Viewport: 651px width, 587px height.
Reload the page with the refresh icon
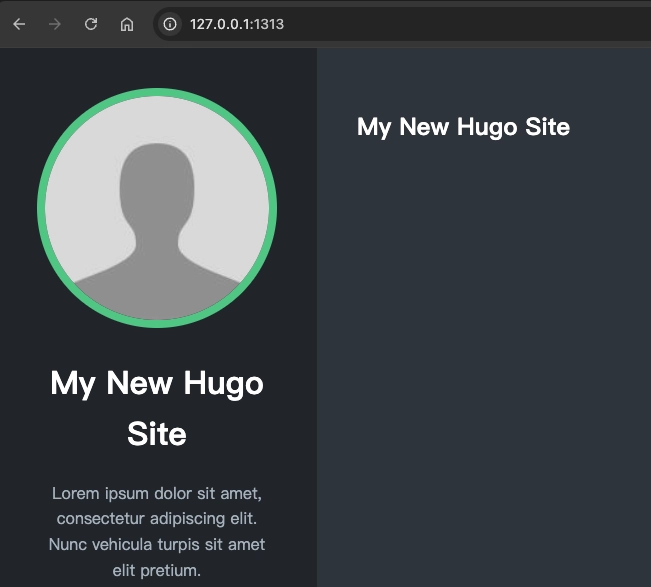click(x=91, y=24)
